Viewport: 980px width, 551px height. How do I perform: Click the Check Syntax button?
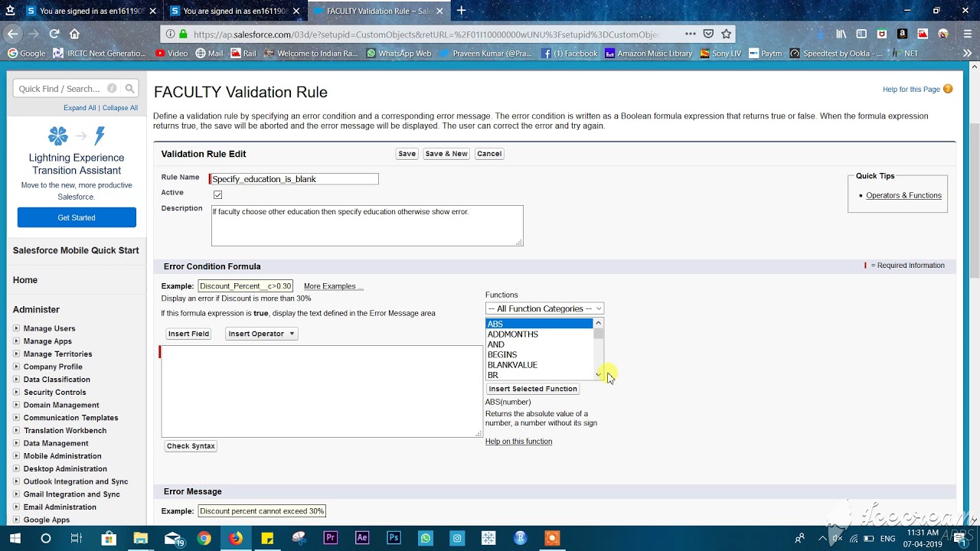click(x=191, y=446)
